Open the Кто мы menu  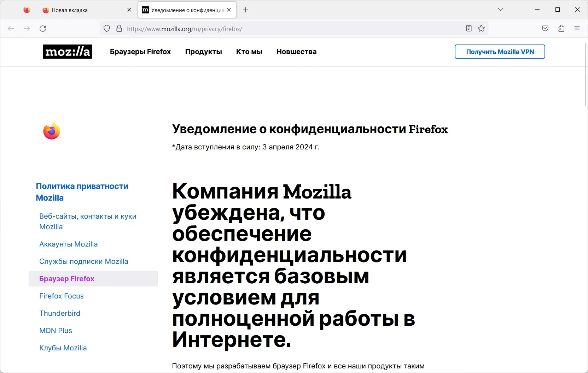coord(249,52)
